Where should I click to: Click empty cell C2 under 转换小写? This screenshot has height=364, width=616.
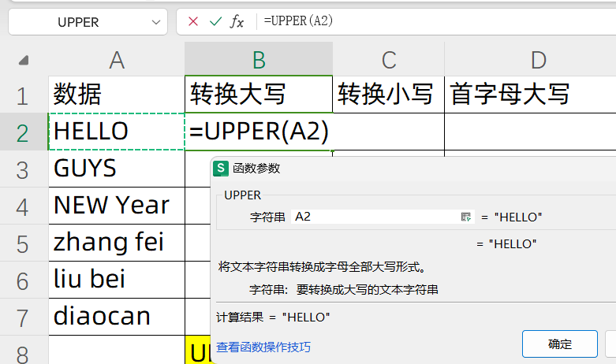[x=389, y=132]
